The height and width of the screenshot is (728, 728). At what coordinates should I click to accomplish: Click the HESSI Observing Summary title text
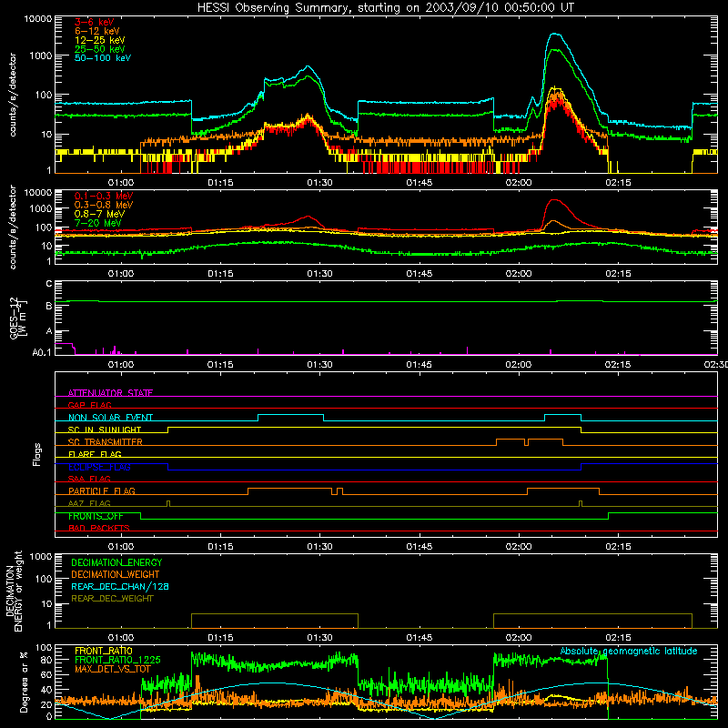[385, 8]
